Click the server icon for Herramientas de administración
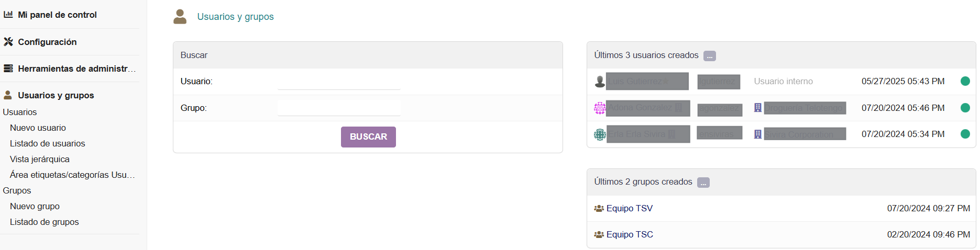 click(x=8, y=69)
